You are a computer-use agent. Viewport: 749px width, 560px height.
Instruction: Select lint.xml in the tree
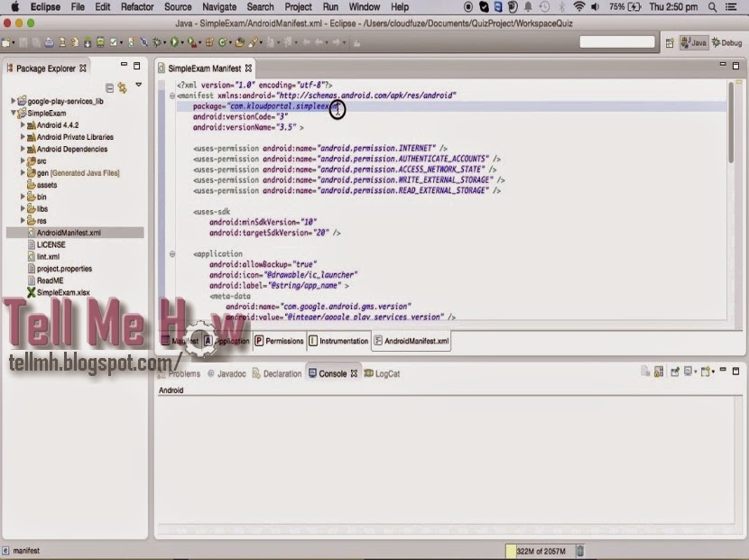pos(48,256)
